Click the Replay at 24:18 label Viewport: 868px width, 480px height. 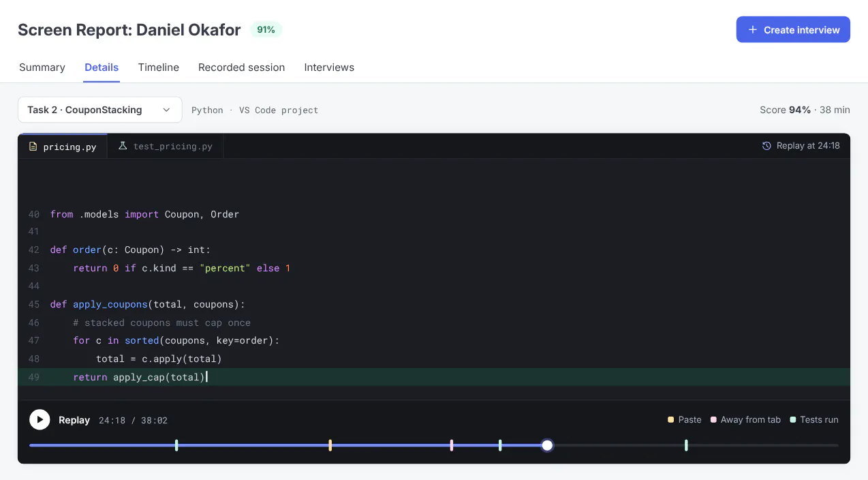[808, 146]
